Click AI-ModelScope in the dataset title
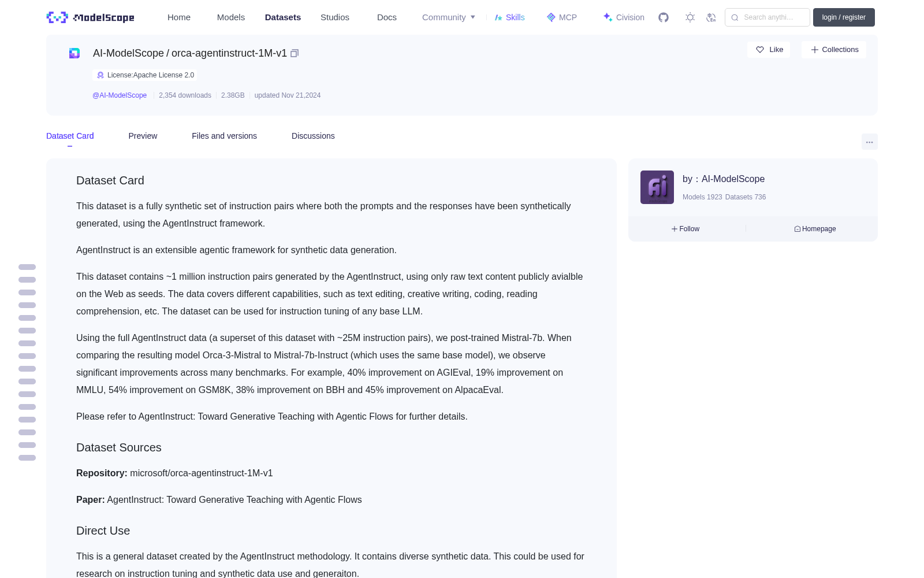924x578 pixels. [x=128, y=53]
